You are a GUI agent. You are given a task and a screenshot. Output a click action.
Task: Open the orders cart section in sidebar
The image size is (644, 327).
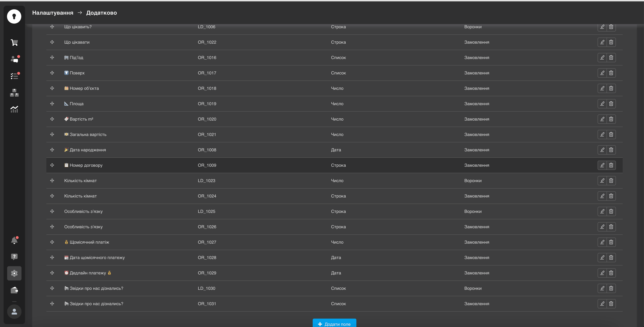[x=14, y=42]
